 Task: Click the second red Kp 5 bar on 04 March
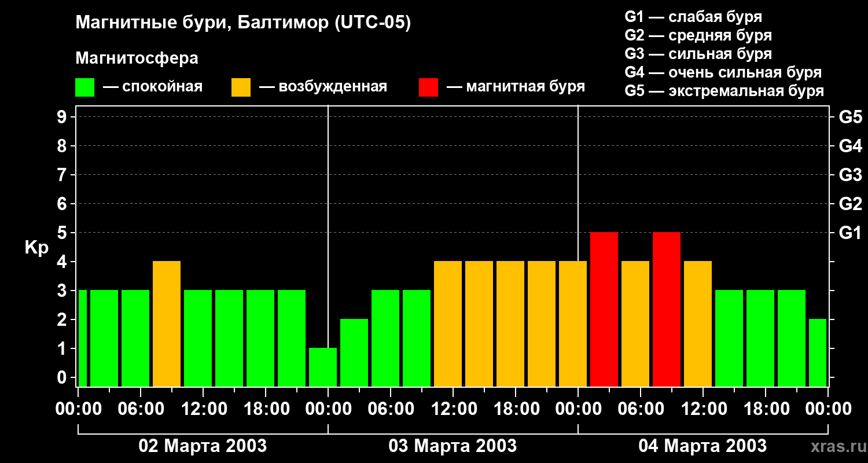click(x=667, y=309)
